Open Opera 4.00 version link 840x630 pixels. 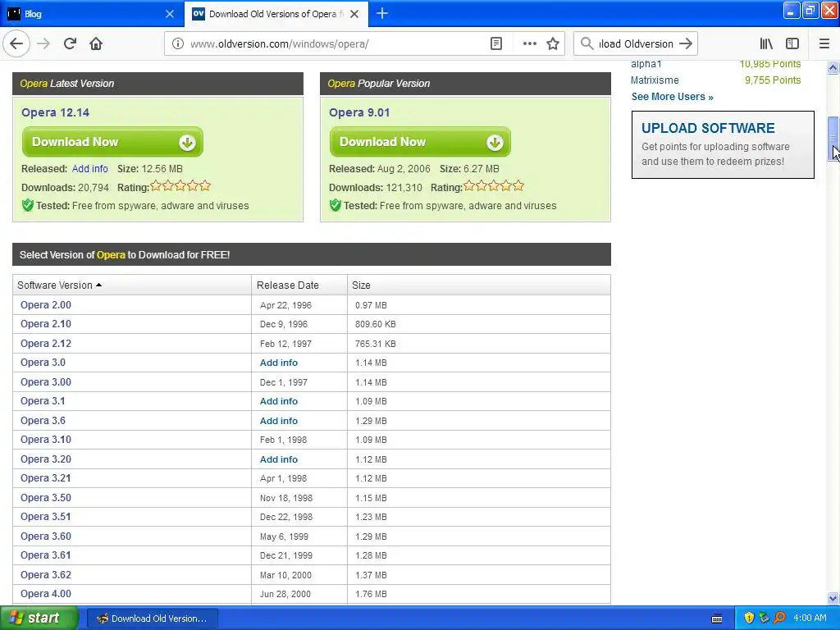tap(46, 594)
